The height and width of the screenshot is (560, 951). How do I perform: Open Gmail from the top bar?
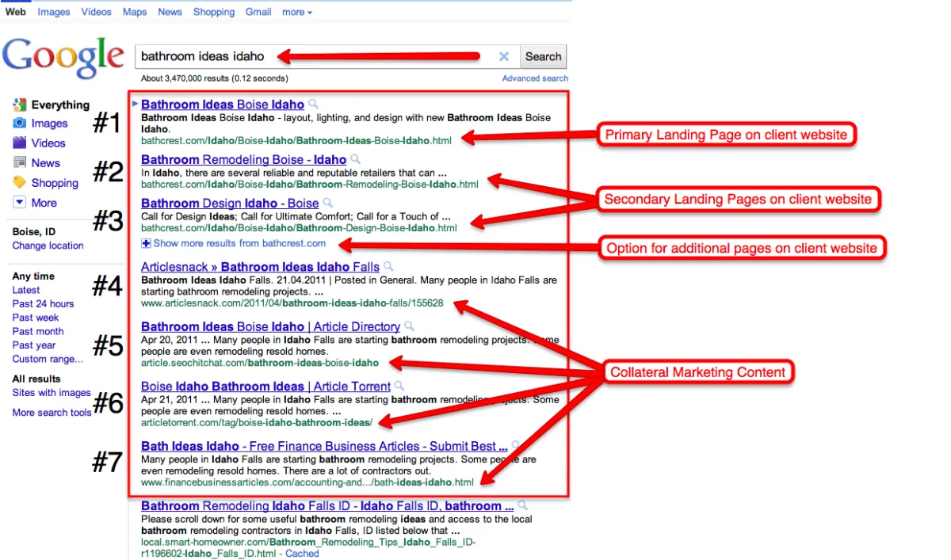click(259, 12)
